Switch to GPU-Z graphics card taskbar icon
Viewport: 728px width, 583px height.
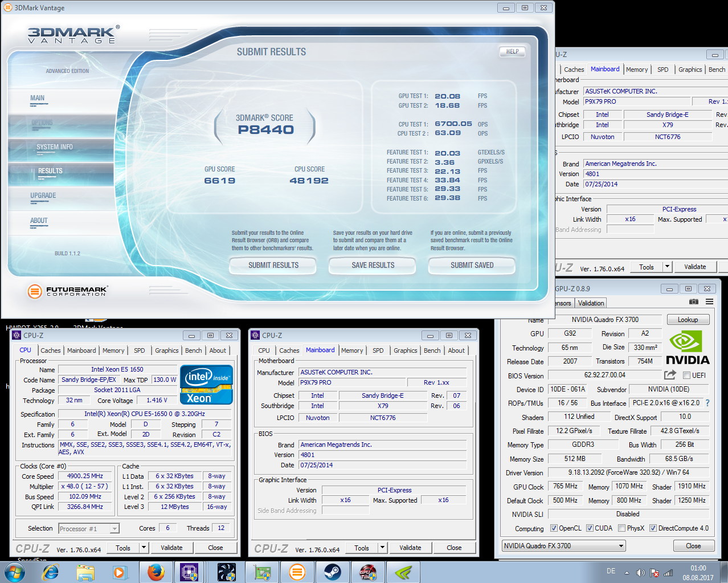262,572
